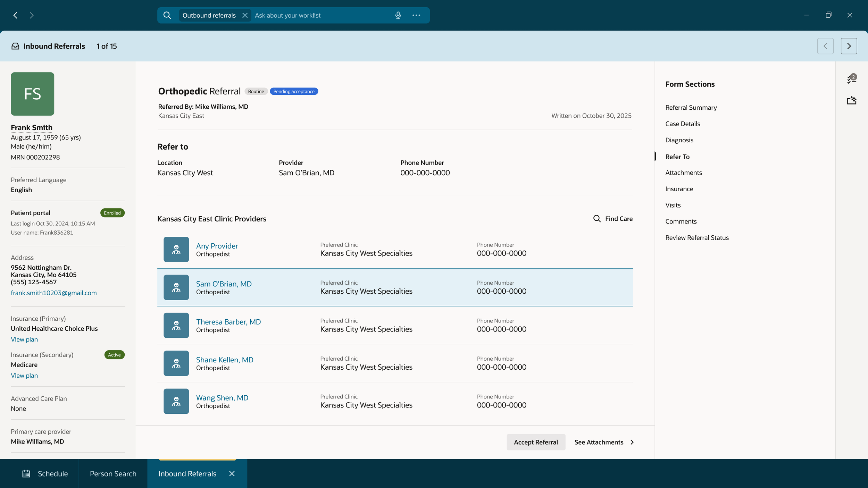Jump to Visits form section

(673, 205)
